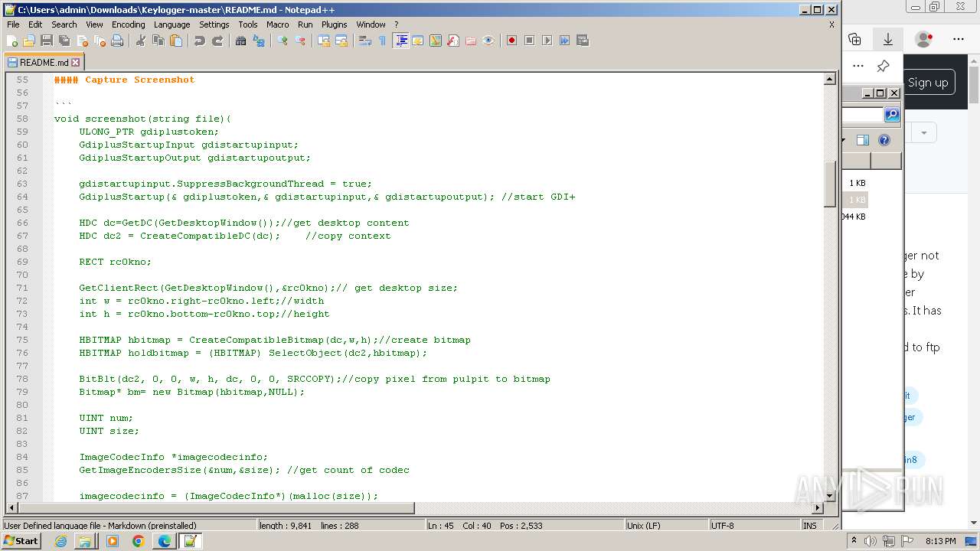Open Find with the binoculars icon
980x551 pixels.
(x=241, y=41)
